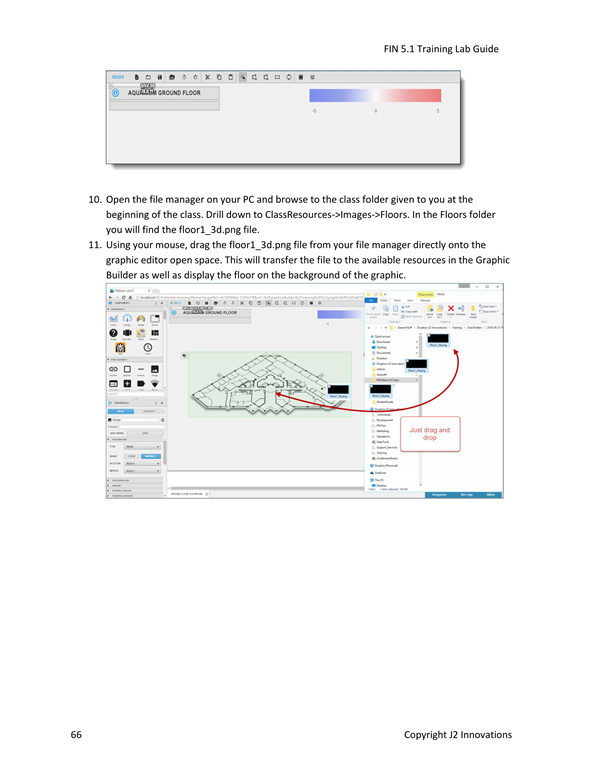The height and width of the screenshot is (776, 600).
Task: Click the circle shape icon in the first figure's toolbar
Action: [289, 77]
